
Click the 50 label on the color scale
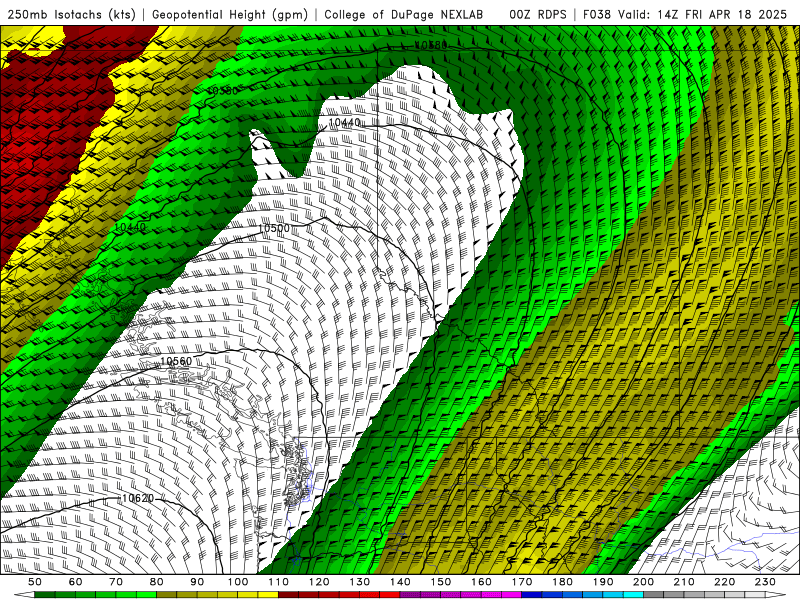click(x=35, y=582)
